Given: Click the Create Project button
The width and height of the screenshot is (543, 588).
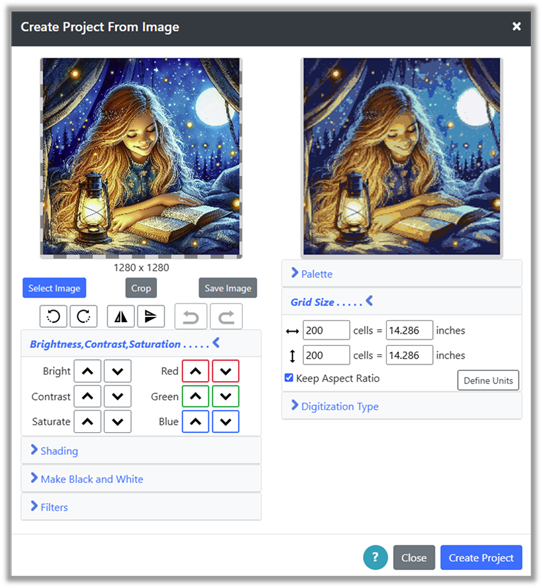Looking at the screenshot, I should (x=481, y=558).
